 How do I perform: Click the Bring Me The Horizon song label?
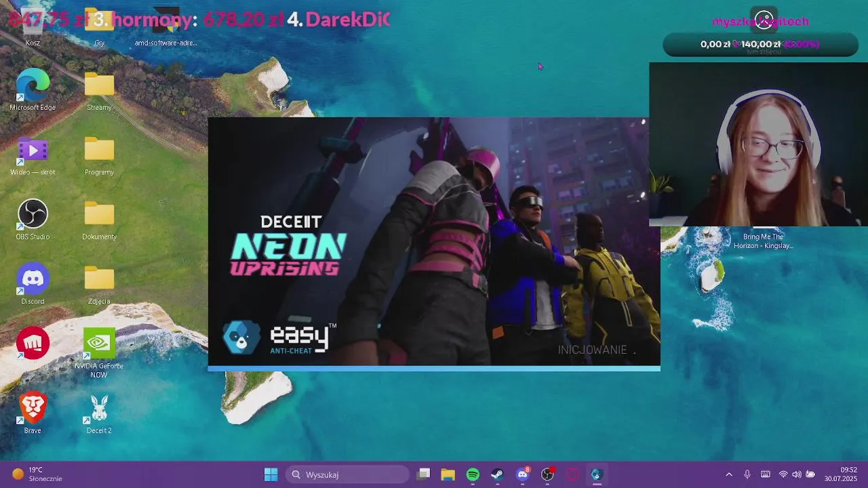pyautogui.click(x=764, y=241)
